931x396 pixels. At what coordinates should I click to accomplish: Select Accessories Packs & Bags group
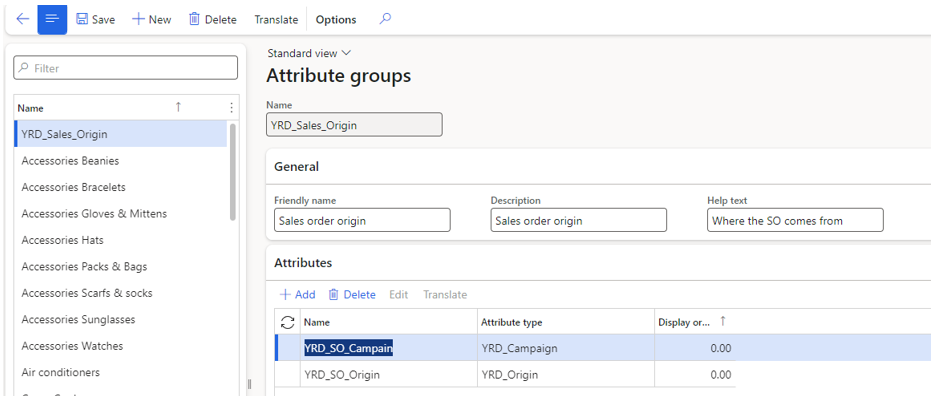coord(121,267)
